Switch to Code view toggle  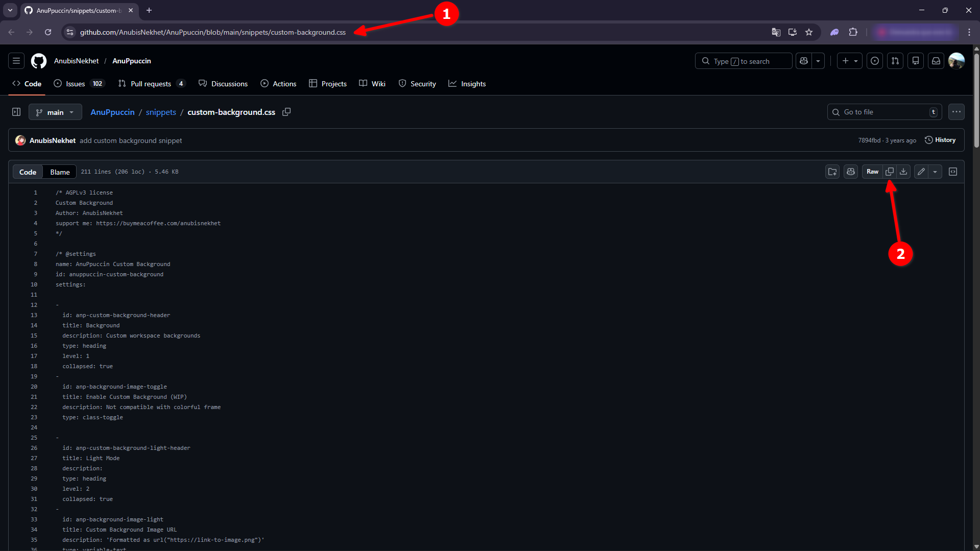tap(28, 172)
